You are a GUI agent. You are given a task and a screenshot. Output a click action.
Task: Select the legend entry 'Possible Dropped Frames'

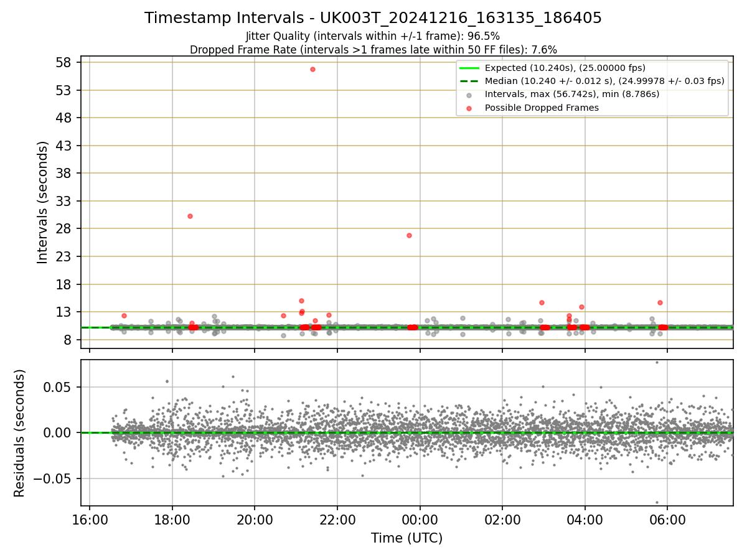pyautogui.click(x=542, y=108)
